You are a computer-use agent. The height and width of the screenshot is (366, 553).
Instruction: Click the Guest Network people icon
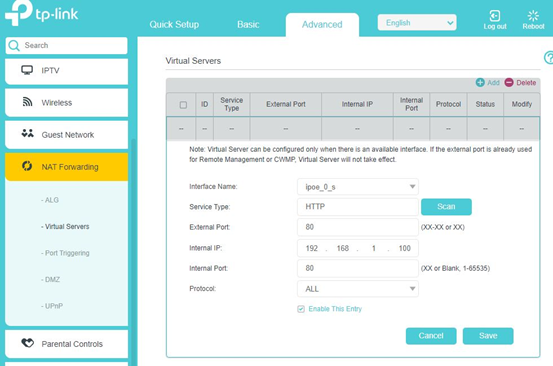pos(28,134)
